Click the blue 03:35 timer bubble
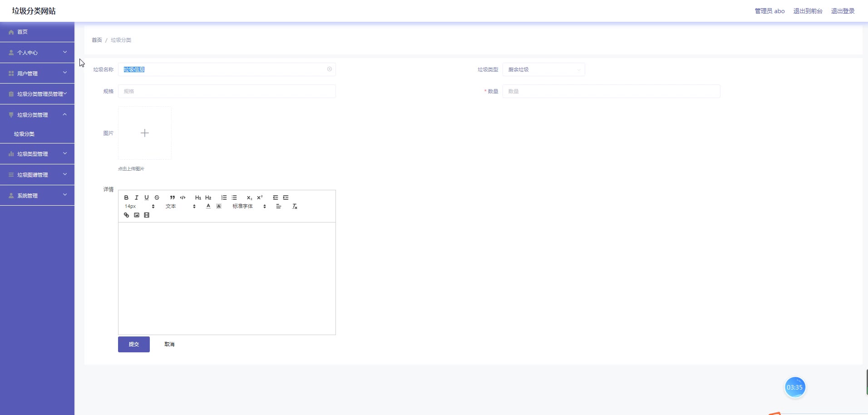The image size is (868, 415). [795, 387]
